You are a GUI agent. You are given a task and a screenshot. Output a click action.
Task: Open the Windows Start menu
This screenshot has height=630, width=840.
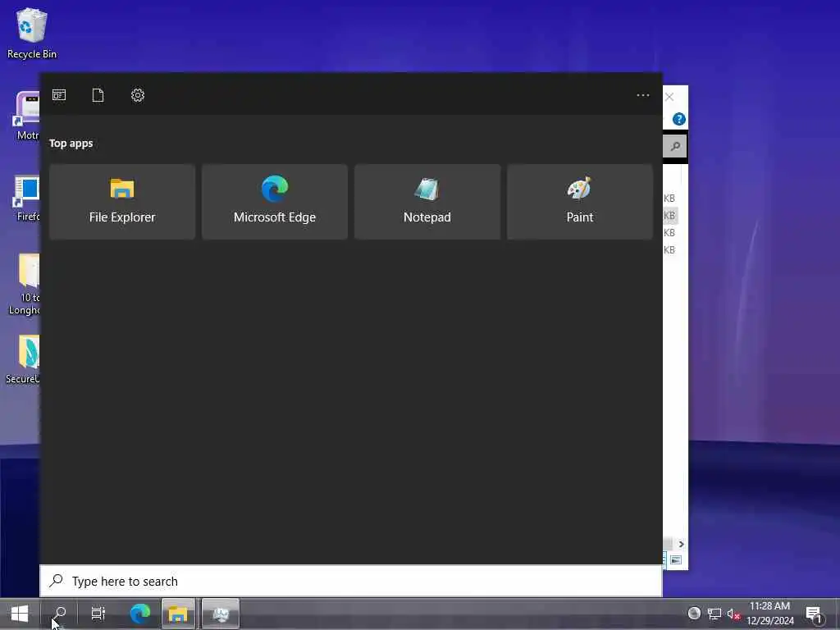point(20,614)
